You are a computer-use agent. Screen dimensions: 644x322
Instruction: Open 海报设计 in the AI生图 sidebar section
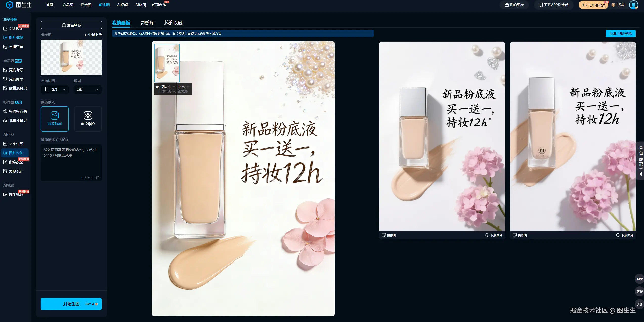[x=16, y=171]
